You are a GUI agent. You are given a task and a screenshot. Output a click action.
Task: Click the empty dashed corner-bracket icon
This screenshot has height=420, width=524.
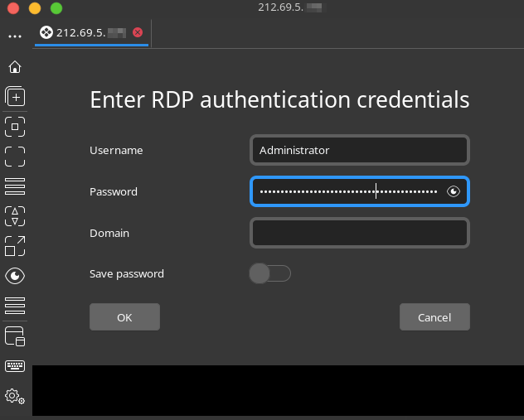click(15, 157)
